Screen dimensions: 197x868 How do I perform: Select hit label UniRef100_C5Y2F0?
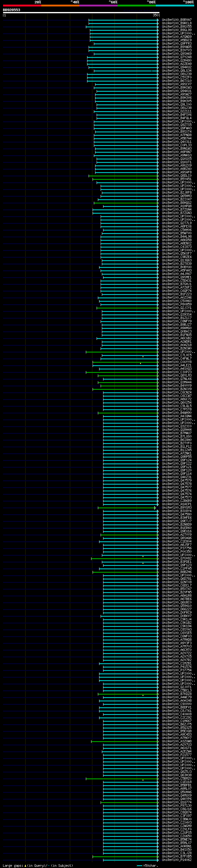click(x=177, y=78)
